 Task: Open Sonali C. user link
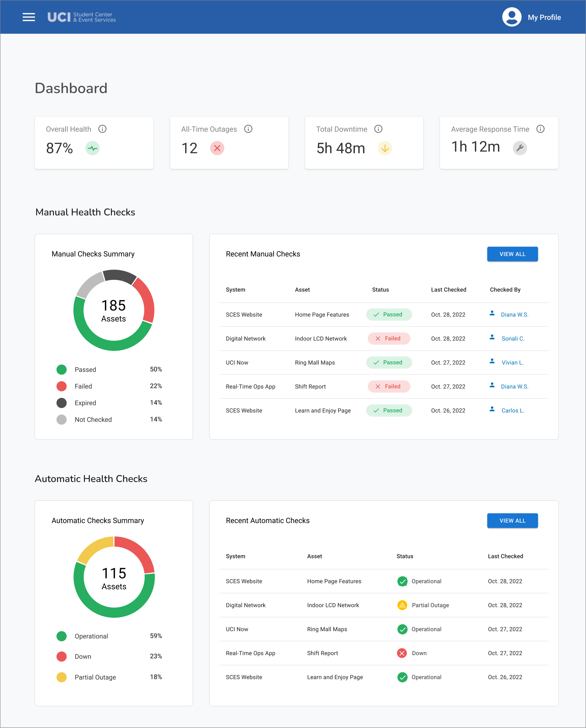[x=512, y=339]
